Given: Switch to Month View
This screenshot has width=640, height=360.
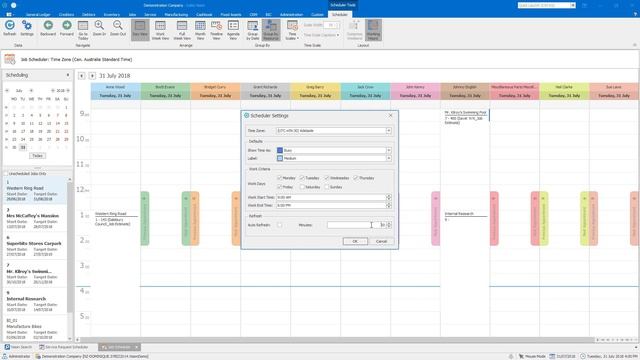Looking at the screenshot, I should 200,30.
